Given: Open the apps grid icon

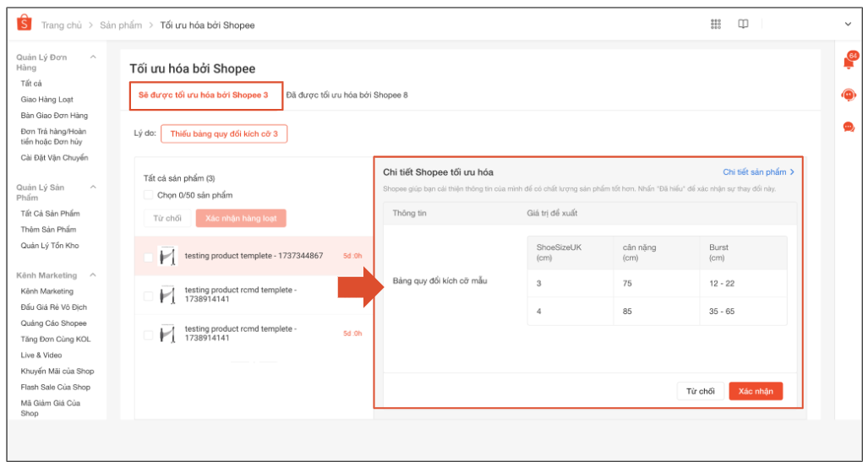Looking at the screenshot, I should click(716, 24).
